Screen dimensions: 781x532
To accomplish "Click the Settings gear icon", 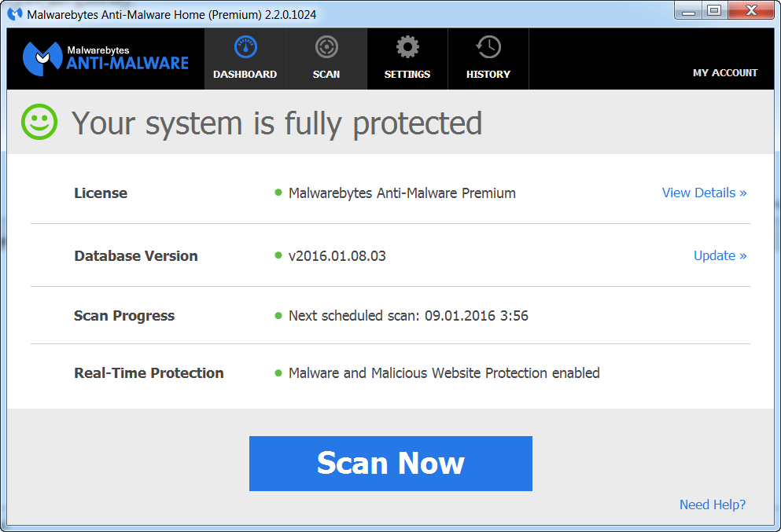I will tap(407, 47).
